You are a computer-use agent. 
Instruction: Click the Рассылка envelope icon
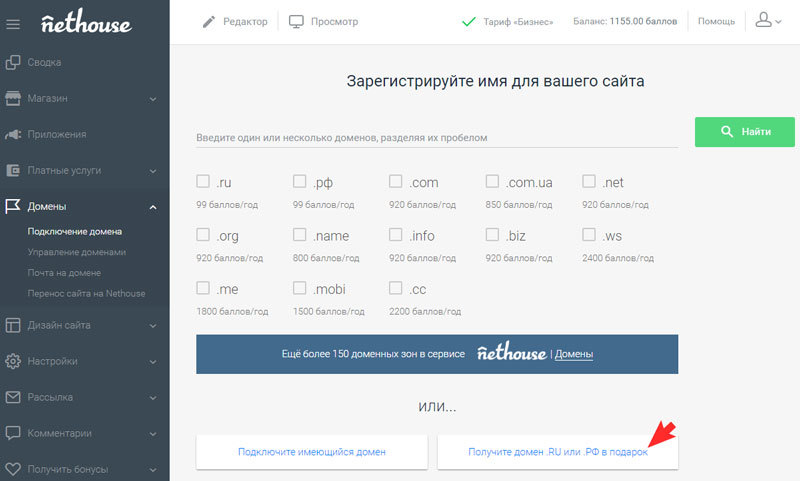click(13, 397)
